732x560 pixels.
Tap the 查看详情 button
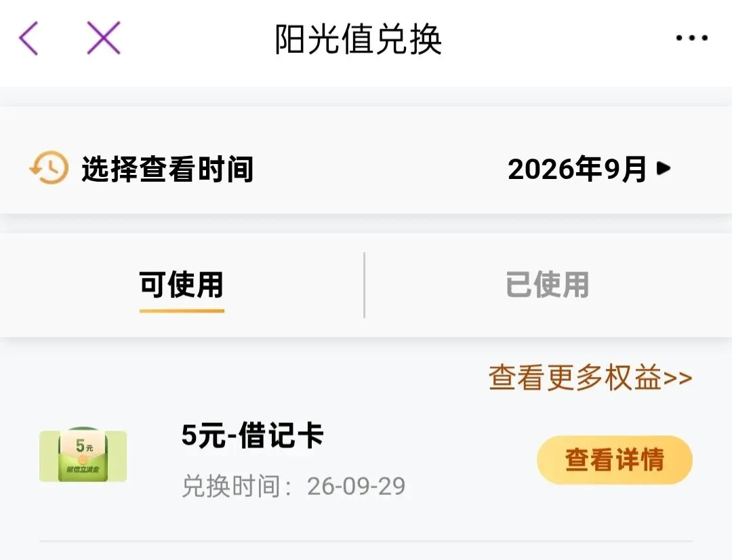click(614, 460)
